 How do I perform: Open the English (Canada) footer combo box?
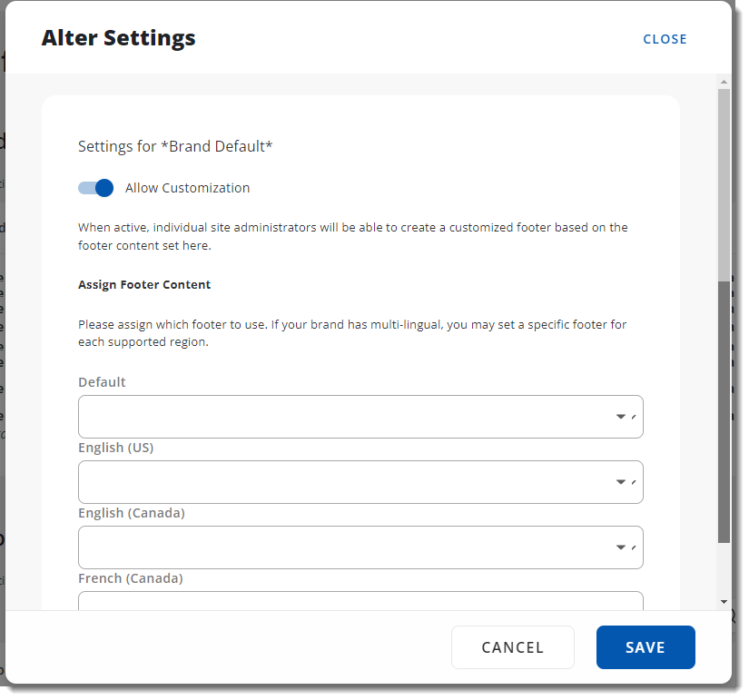pos(345,547)
